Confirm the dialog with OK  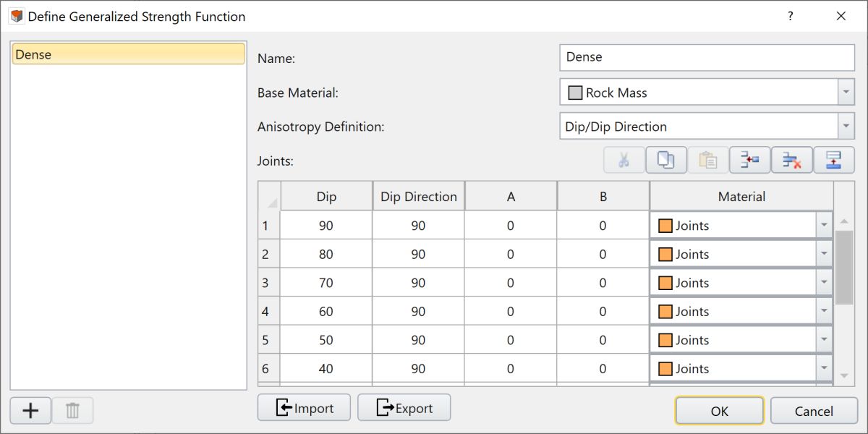click(719, 411)
